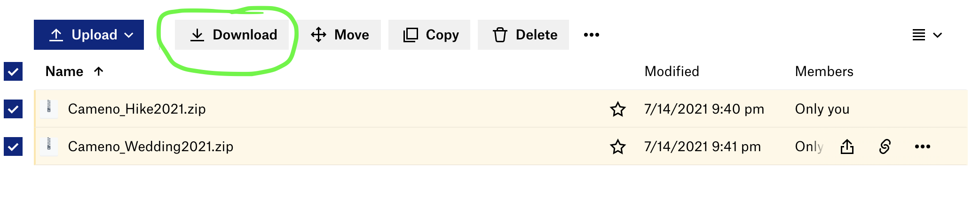Screen dimensions: 980x200
Task: Open the Cameno_Hike2021.zip file
Action: click(137, 109)
